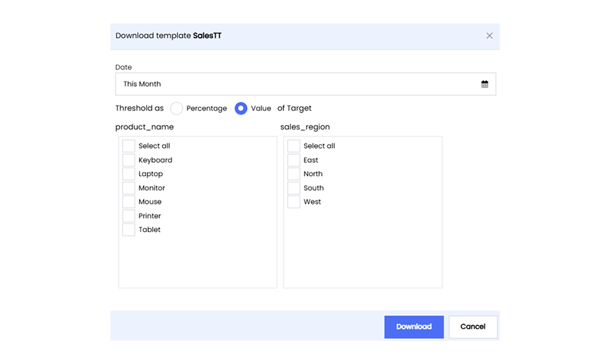Click the Download button
Image resolution: width=610 pixels, height=364 pixels.
[414, 327]
